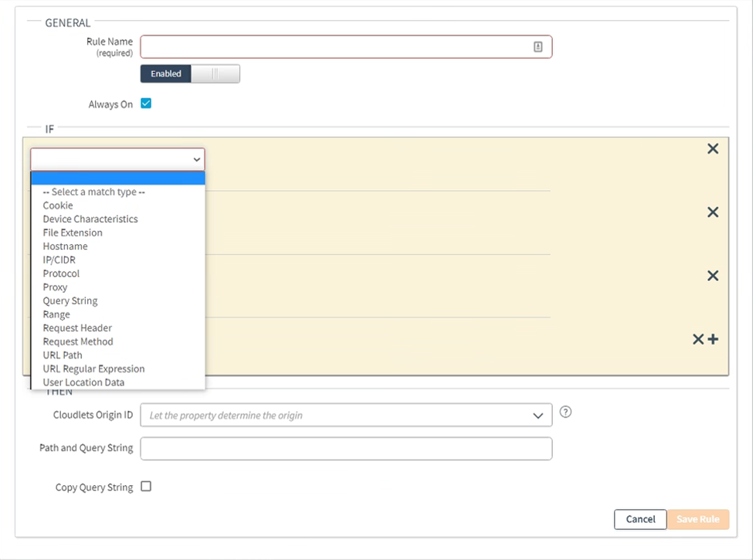Add a new match condition with plus
Screen dimensions: 756x560
click(x=713, y=339)
